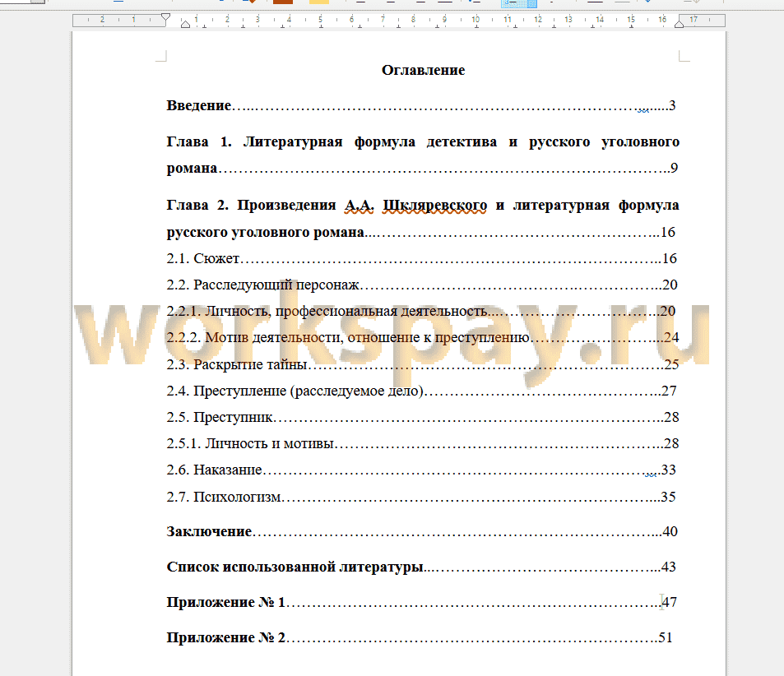
Task: Click the 'Приложение № 2' line
Action: pos(420,637)
